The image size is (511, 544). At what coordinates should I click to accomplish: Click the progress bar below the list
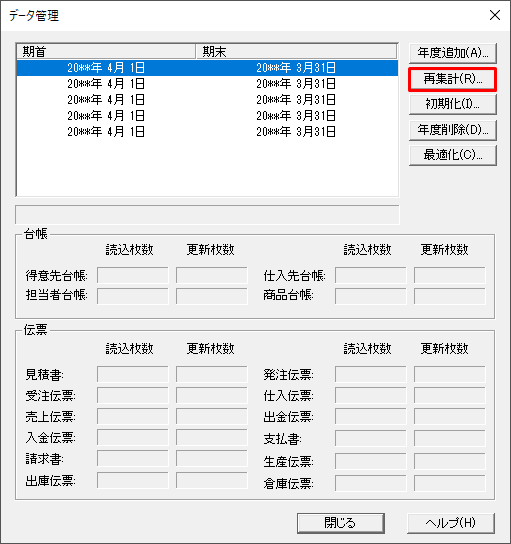click(x=207, y=215)
